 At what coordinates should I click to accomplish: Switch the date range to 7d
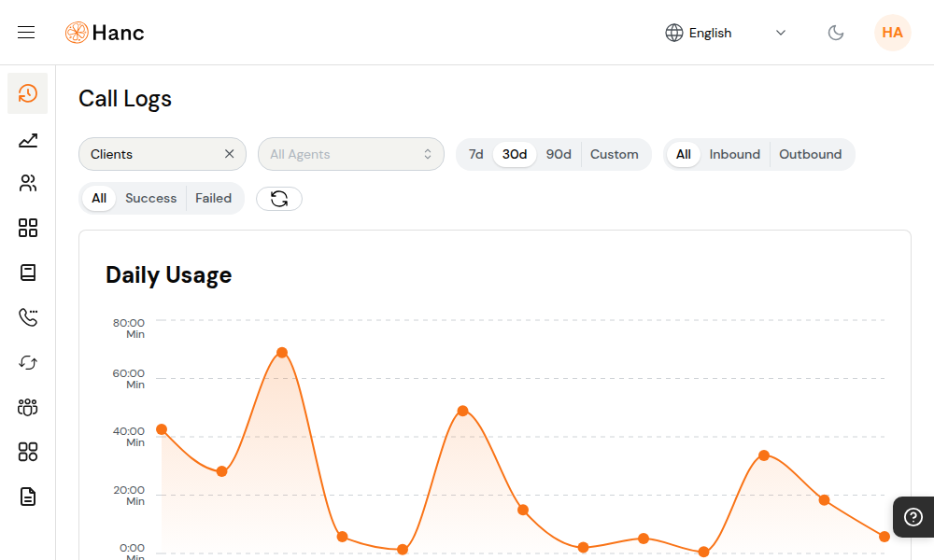pos(476,154)
